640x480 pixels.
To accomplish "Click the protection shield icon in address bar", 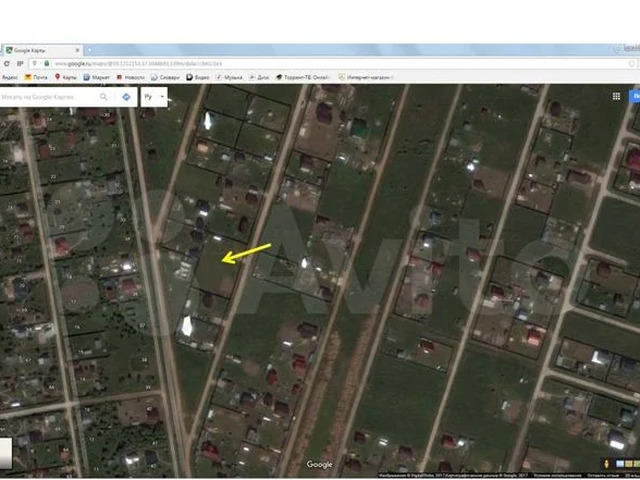I will pos(631,64).
